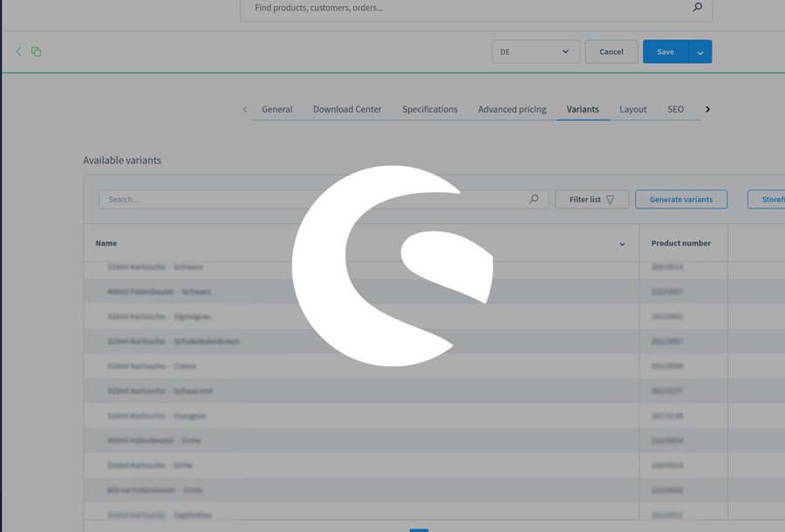Viewport: 785px width, 532px height.
Task: Click the Generate variants button
Action: (x=680, y=199)
